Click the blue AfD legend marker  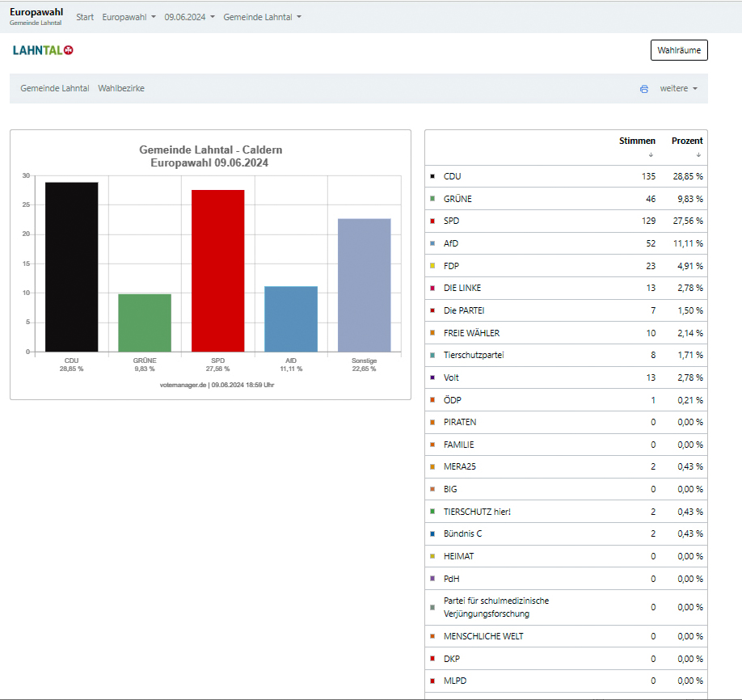click(433, 243)
